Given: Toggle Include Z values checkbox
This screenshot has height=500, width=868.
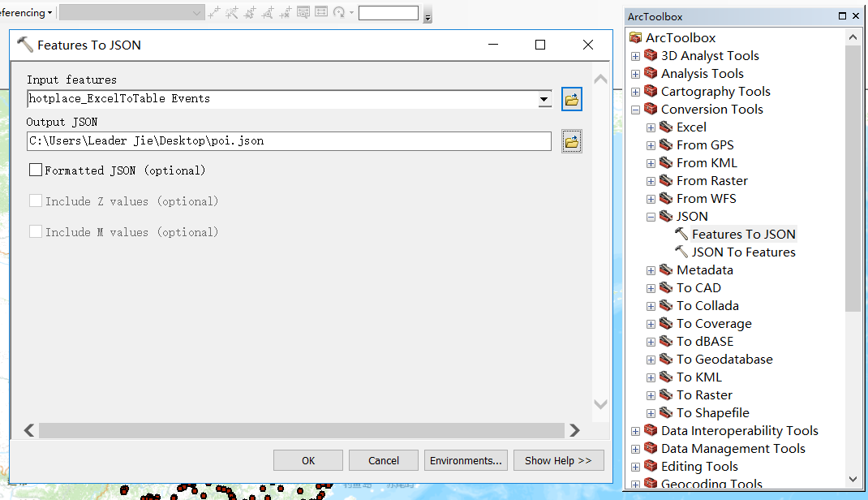Looking at the screenshot, I should click(36, 200).
